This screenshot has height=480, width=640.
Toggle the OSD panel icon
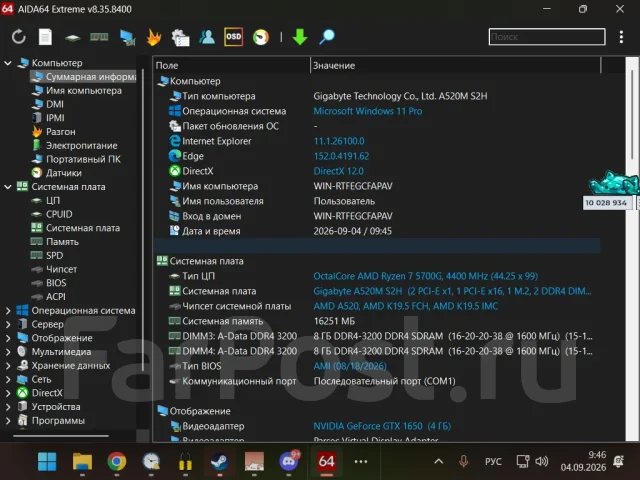click(x=233, y=37)
